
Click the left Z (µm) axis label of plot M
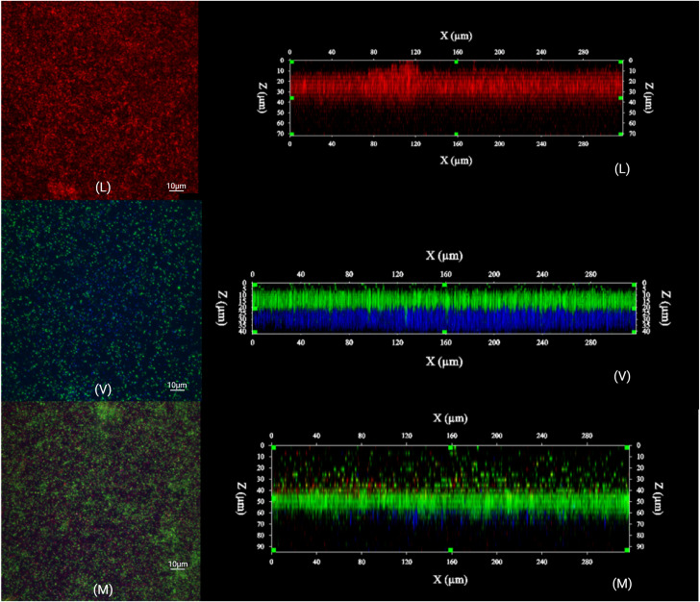coord(241,498)
